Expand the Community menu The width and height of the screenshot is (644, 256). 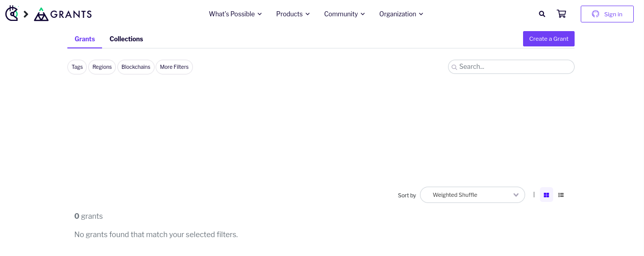344,14
